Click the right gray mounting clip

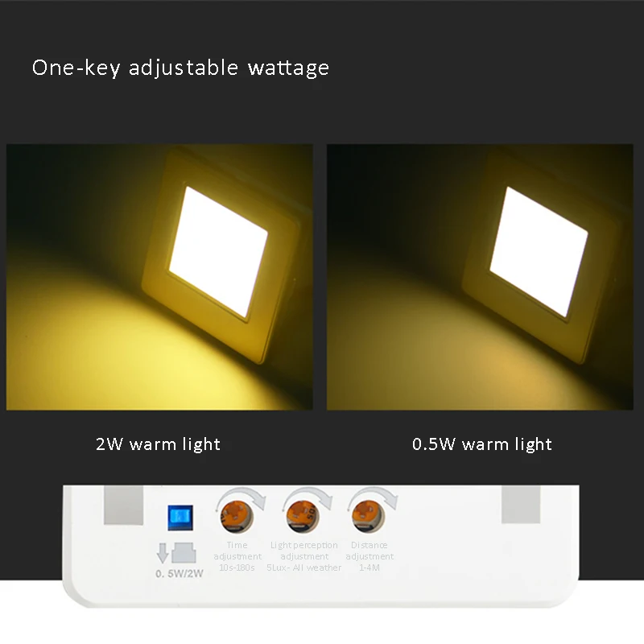(521, 505)
